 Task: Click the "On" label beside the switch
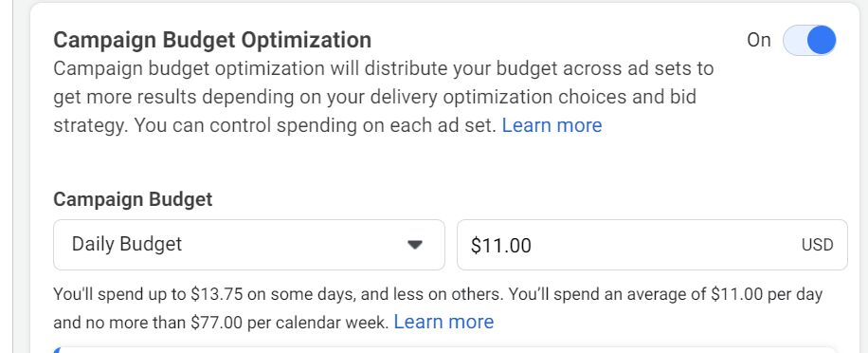[758, 41]
